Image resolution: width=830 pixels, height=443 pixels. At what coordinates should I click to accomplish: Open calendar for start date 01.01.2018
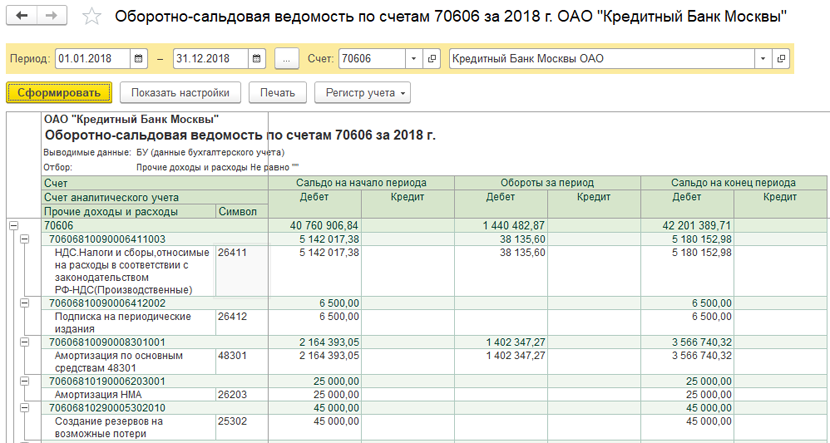click(138, 58)
